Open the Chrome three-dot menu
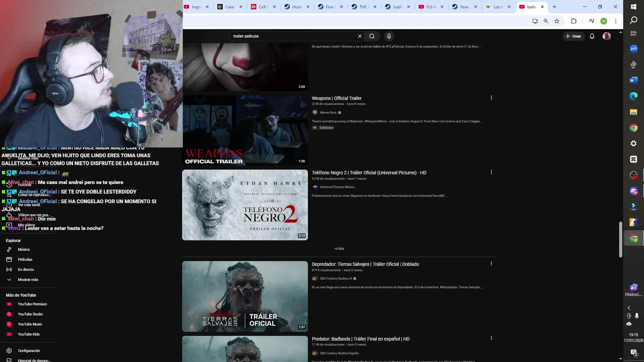This screenshot has height=362, width=644. (x=616, y=21)
